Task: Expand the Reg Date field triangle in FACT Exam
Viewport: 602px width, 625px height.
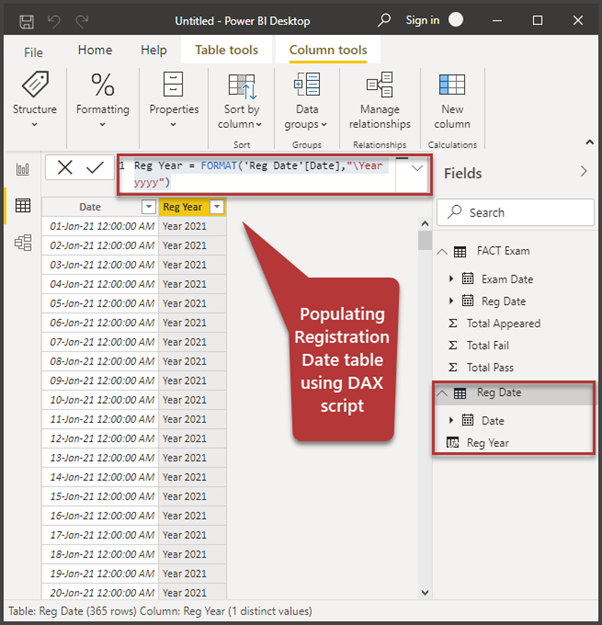Action: point(451,301)
